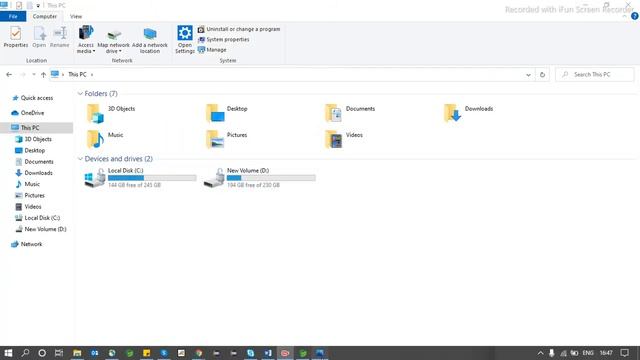Switch to the Computer ribbon tab

[44, 16]
